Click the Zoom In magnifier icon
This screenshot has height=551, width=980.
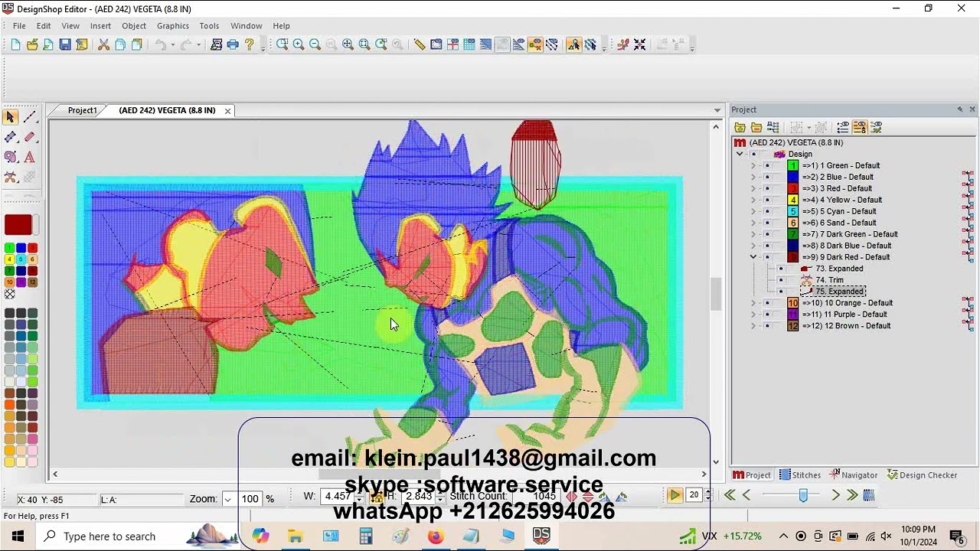pyautogui.click(x=299, y=45)
